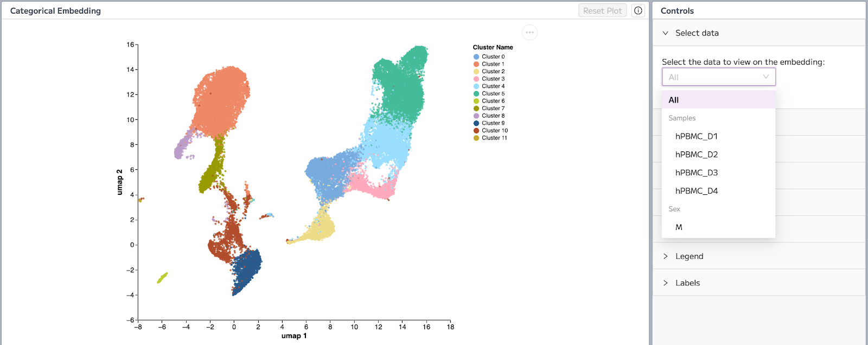The width and height of the screenshot is (868, 345).
Task: Click Cluster 11 legend label
Action: point(495,138)
